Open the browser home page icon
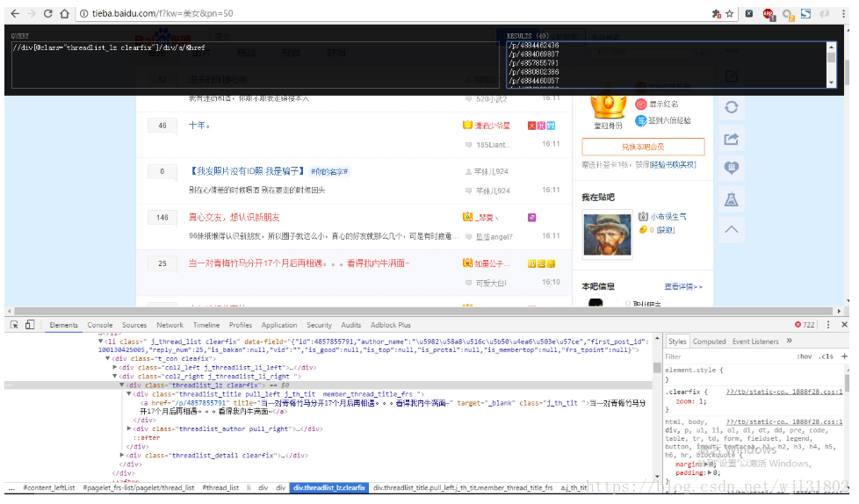Image resolution: width=859 pixels, height=504 pixels. coord(65,14)
